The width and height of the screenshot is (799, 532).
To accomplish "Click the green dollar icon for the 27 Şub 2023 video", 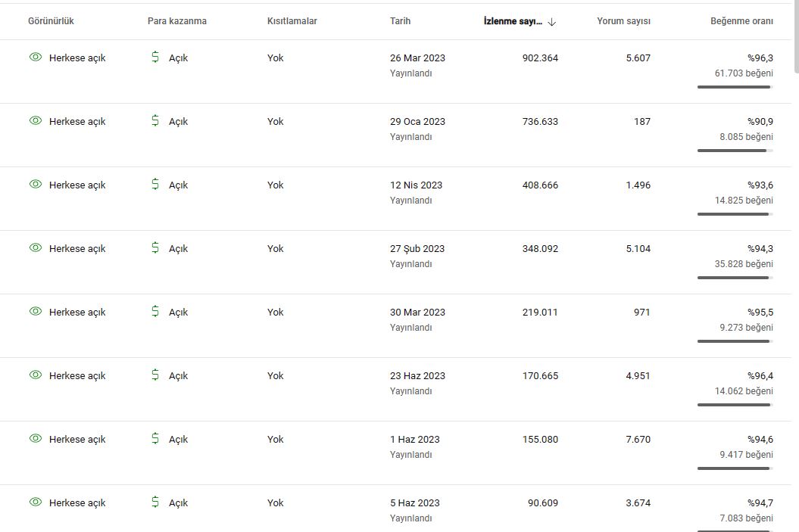I will click(155, 247).
